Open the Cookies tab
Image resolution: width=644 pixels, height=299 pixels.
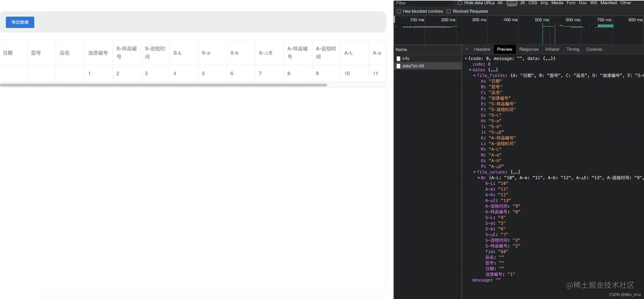594,49
